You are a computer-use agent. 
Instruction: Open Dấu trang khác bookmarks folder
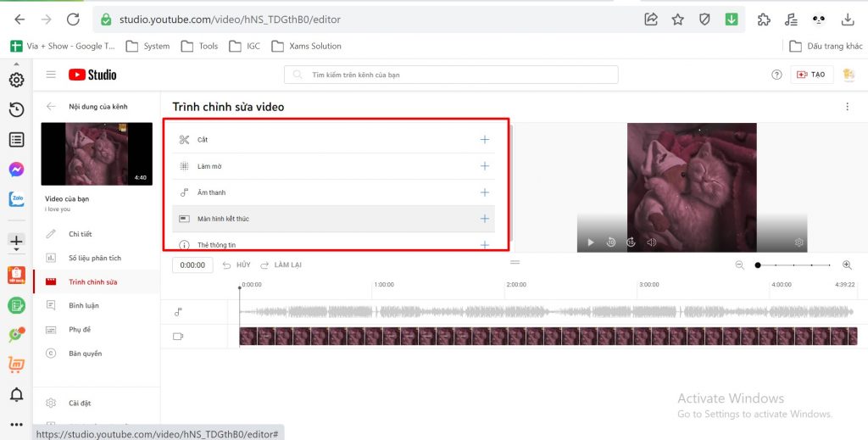click(826, 46)
